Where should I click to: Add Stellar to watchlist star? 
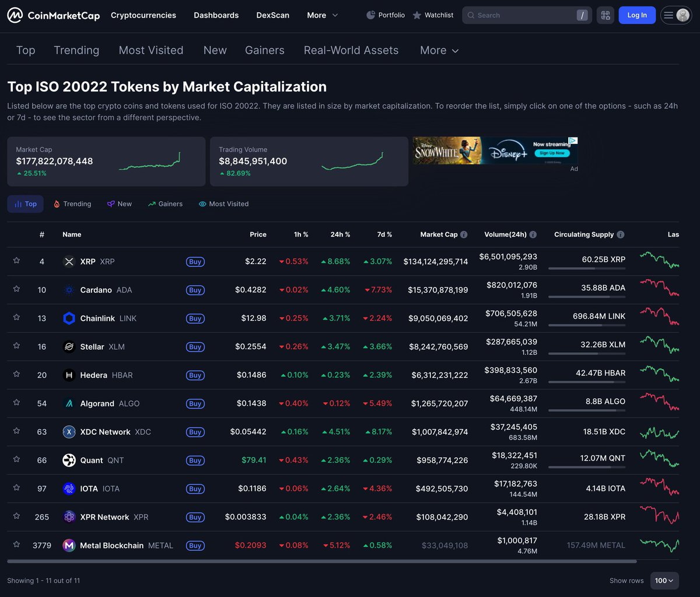coord(16,346)
